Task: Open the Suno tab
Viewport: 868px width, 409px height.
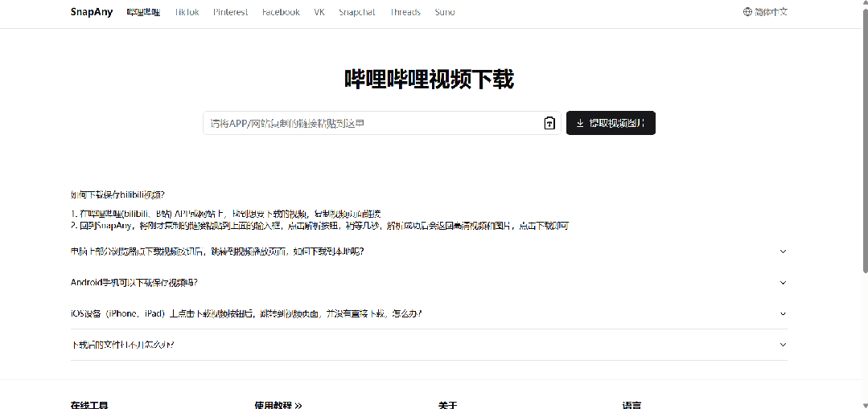Action: (445, 11)
